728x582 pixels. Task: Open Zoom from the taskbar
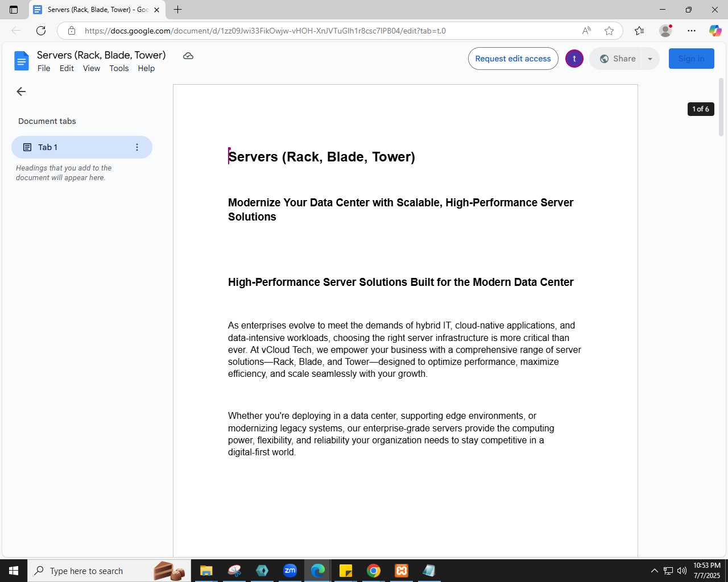point(290,571)
